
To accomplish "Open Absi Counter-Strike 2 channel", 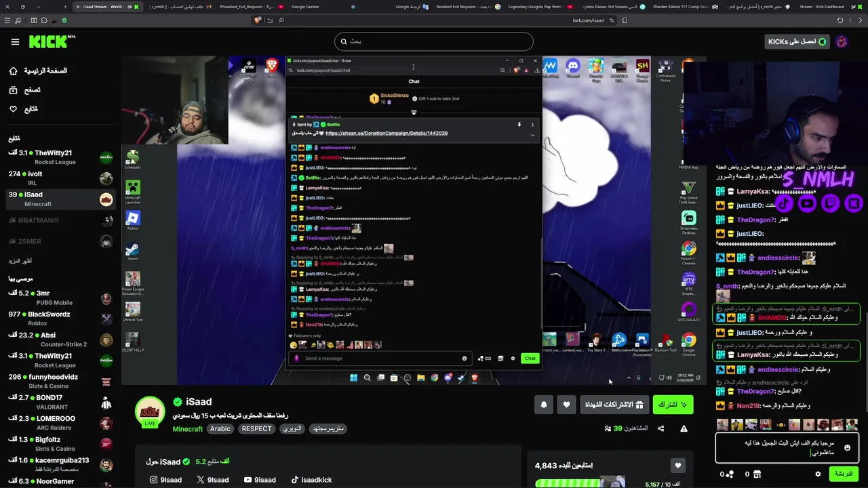I will point(60,340).
